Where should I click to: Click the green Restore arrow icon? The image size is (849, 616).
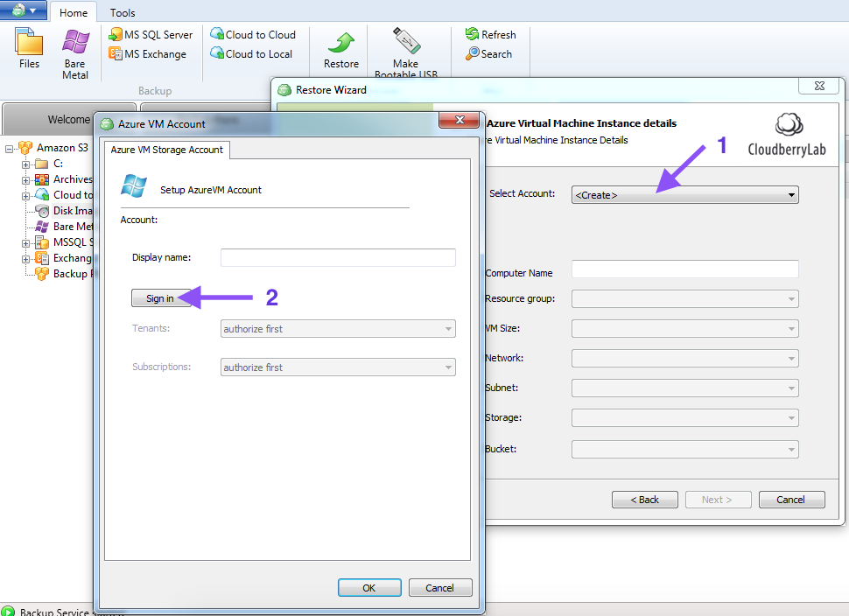tap(341, 43)
